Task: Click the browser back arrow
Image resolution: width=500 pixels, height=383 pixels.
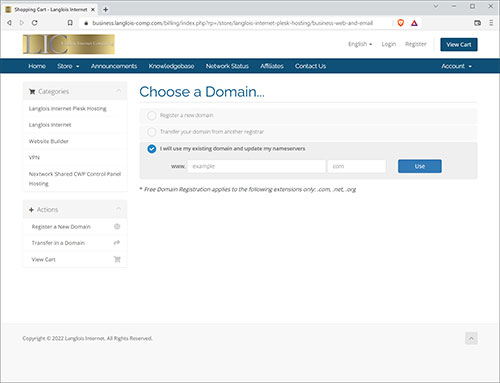Action: (x=9, y=23)
